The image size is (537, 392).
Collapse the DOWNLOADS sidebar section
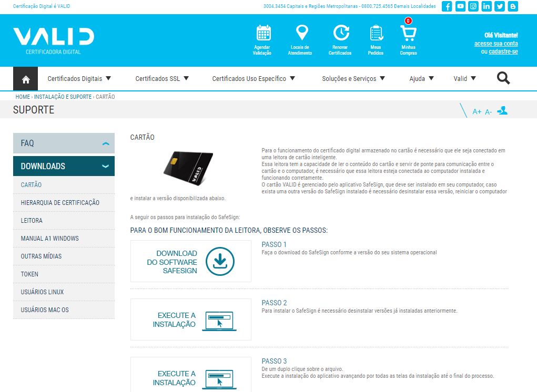pos(64,166)
